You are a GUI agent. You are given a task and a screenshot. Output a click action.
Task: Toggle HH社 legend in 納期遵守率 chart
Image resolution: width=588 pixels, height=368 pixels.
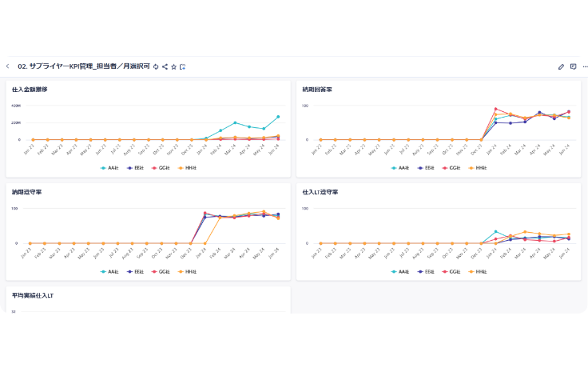[187, 271]
